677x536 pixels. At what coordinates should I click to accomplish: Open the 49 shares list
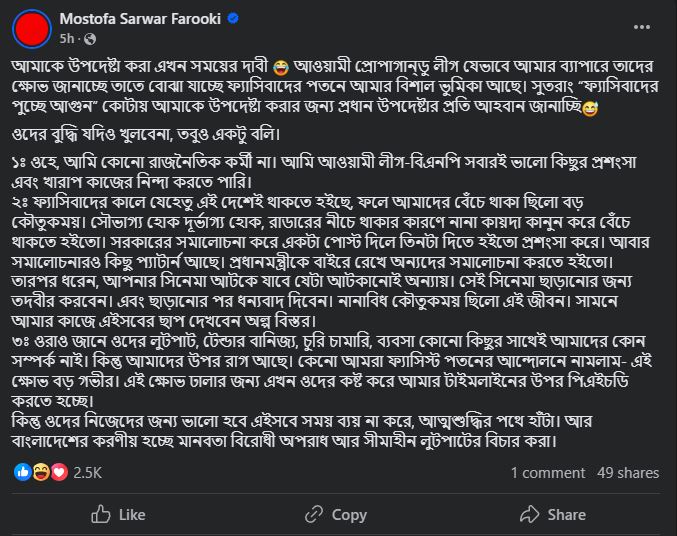(628, 473)
